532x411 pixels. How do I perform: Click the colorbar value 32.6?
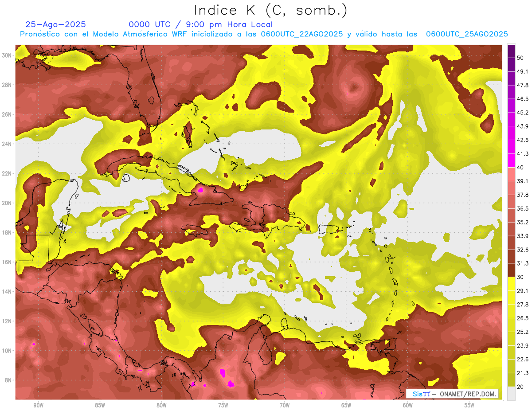523,250
